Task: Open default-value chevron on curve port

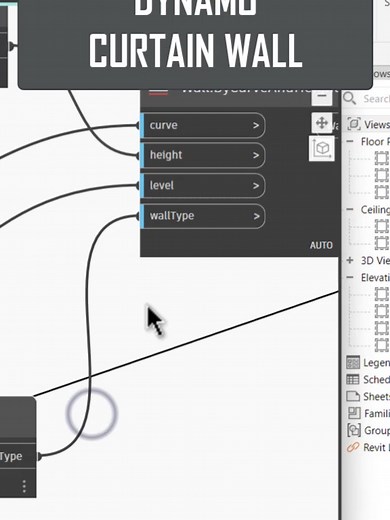Action: point(256,126)
